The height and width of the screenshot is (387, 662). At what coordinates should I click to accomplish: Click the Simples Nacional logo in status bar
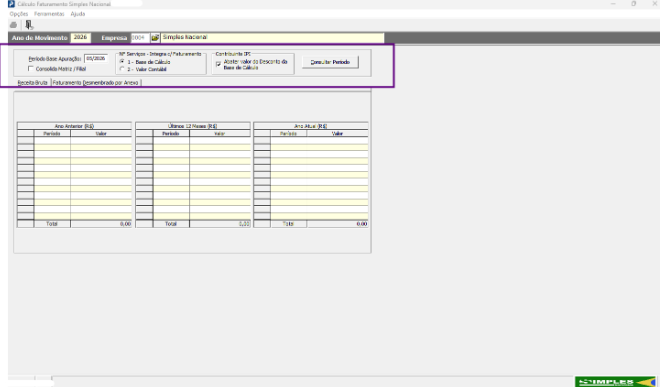[x=615, y=382]
